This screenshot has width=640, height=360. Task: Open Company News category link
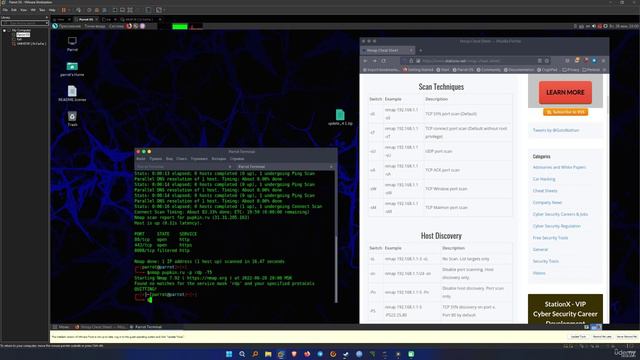(547, 202)
